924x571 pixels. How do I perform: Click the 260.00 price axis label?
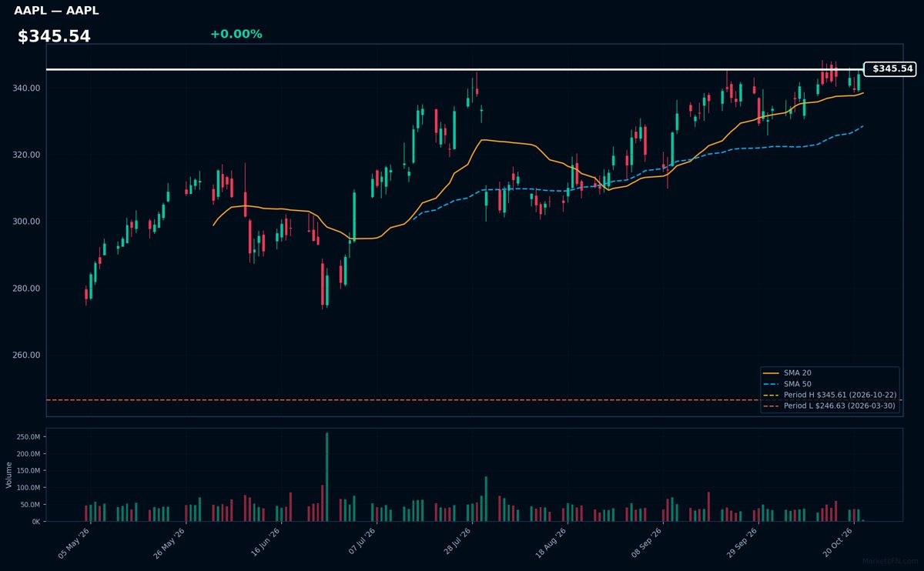(x=27, y=356)
